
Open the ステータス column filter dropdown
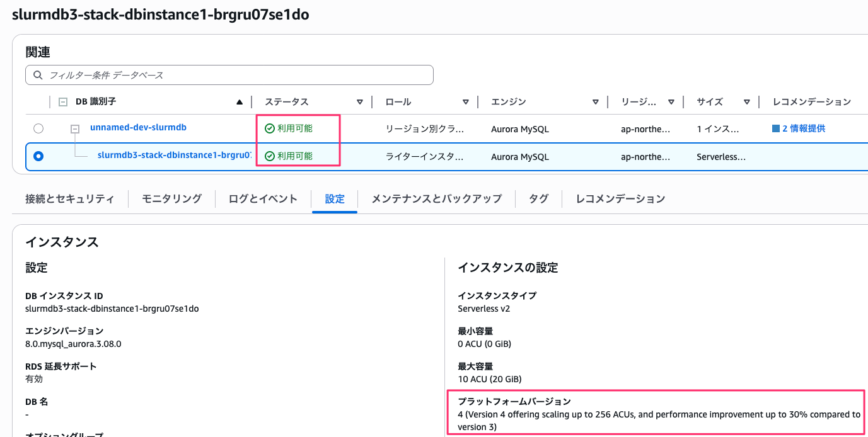click(359, 101)
